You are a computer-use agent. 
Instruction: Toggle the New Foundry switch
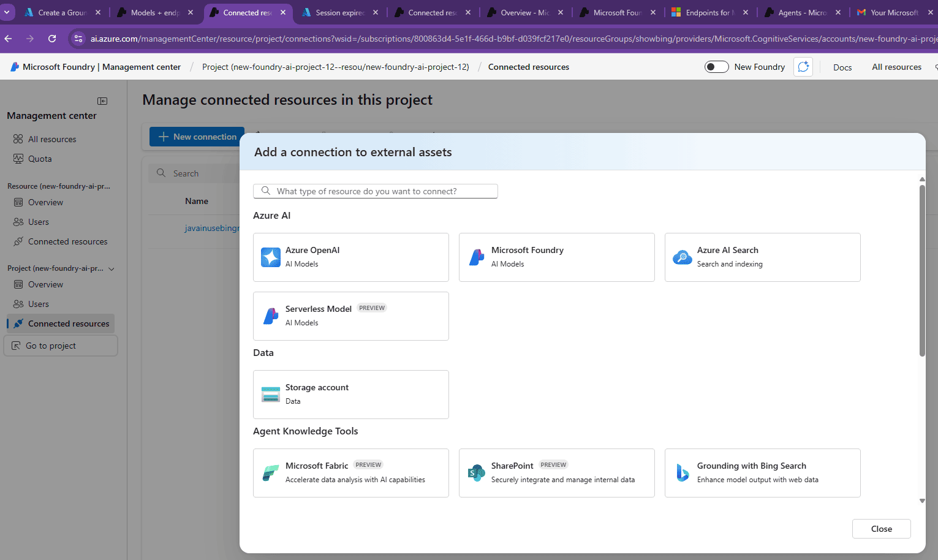pyautogui.click(x=716, y=67)
